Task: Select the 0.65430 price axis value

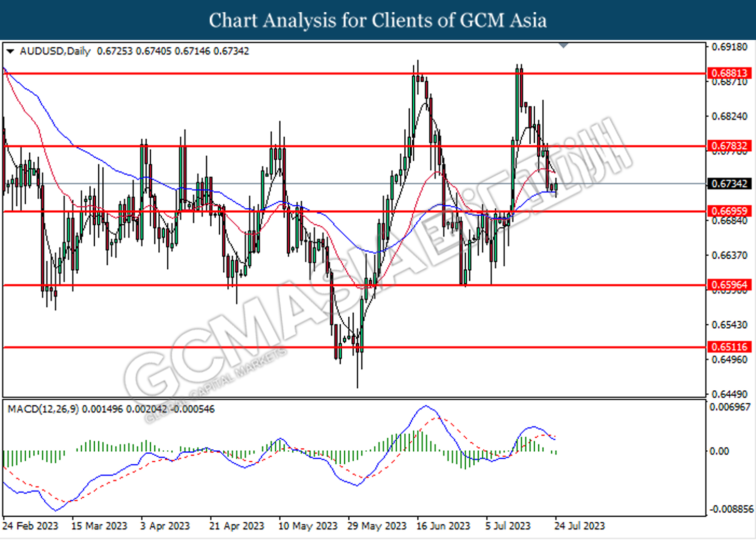Action: coord(729,325)
